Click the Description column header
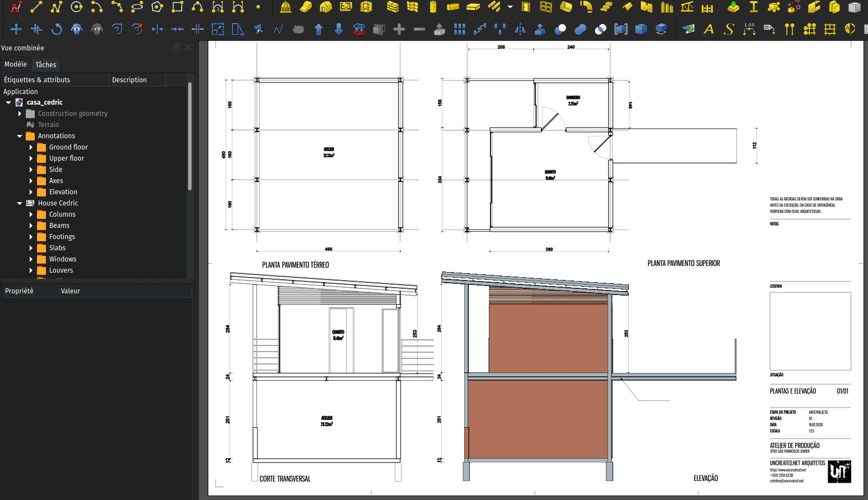The image size is (868, 500). (x=137, y=80)
